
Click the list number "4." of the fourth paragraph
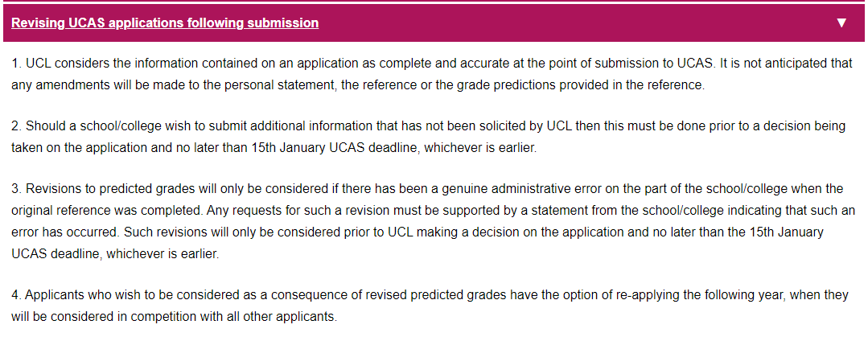coord(16,294)
